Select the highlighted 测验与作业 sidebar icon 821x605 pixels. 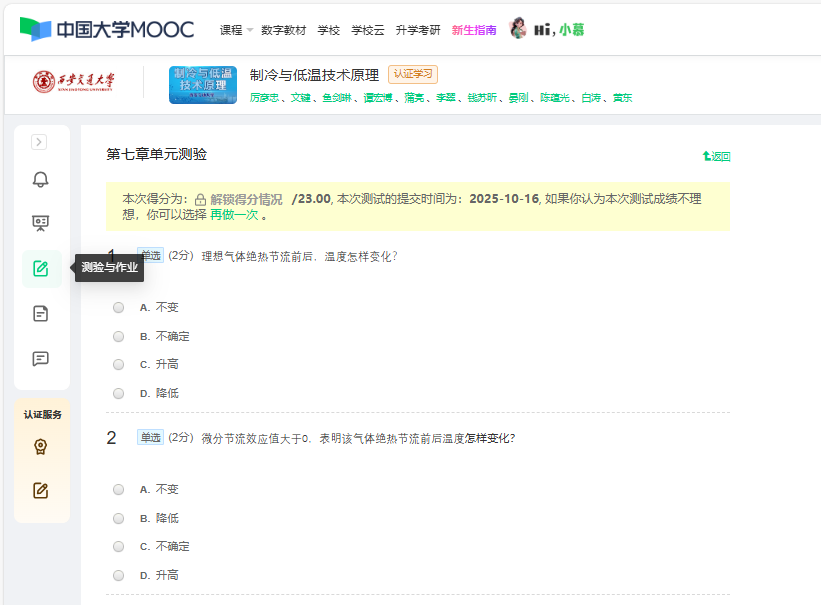(41, 268)
